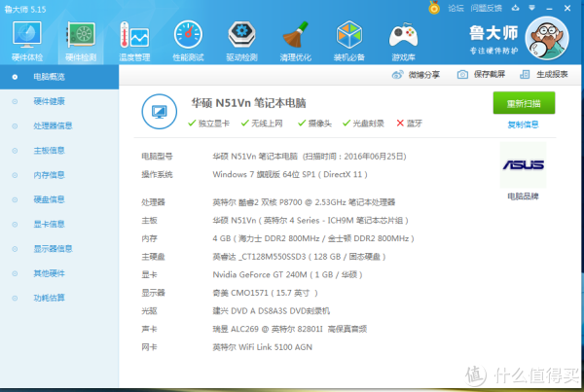This screenshot has width=584, height=392.
Task: Click the 4 GB DDR2 800MHz memory value
Action: 313,238
